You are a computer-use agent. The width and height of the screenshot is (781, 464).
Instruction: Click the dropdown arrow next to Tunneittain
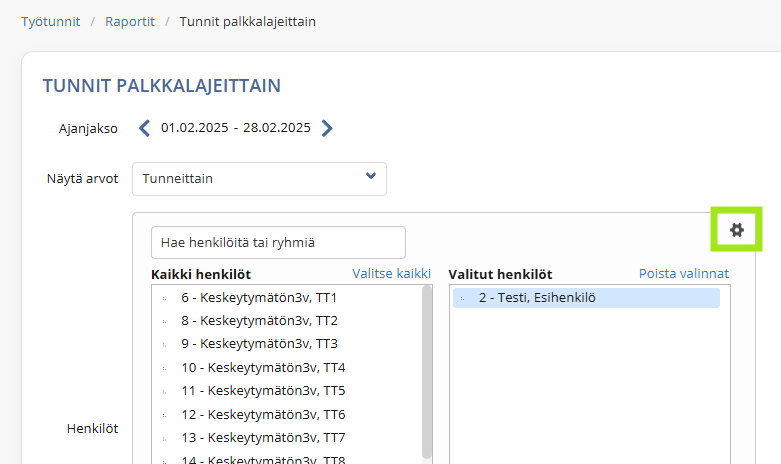tap(371, 176)
